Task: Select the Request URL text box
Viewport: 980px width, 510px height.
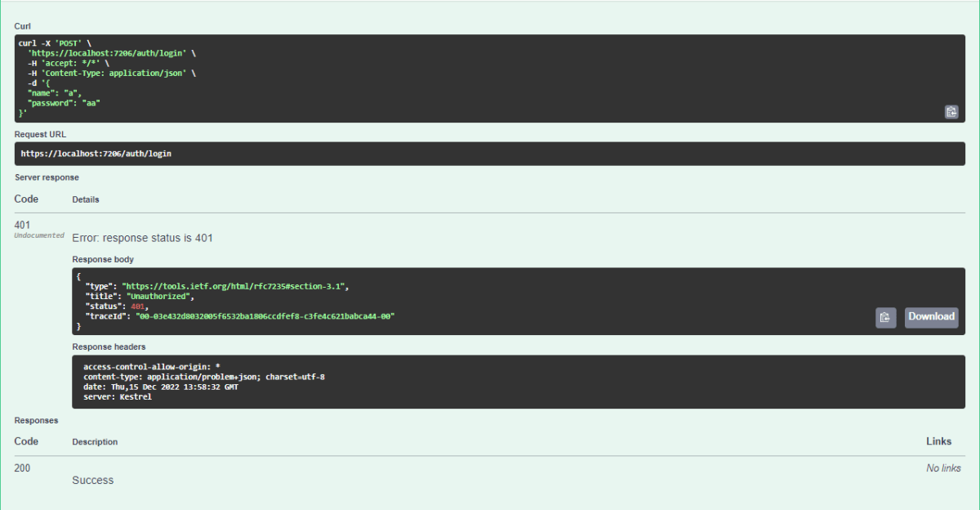Action: tap(490, 154)
